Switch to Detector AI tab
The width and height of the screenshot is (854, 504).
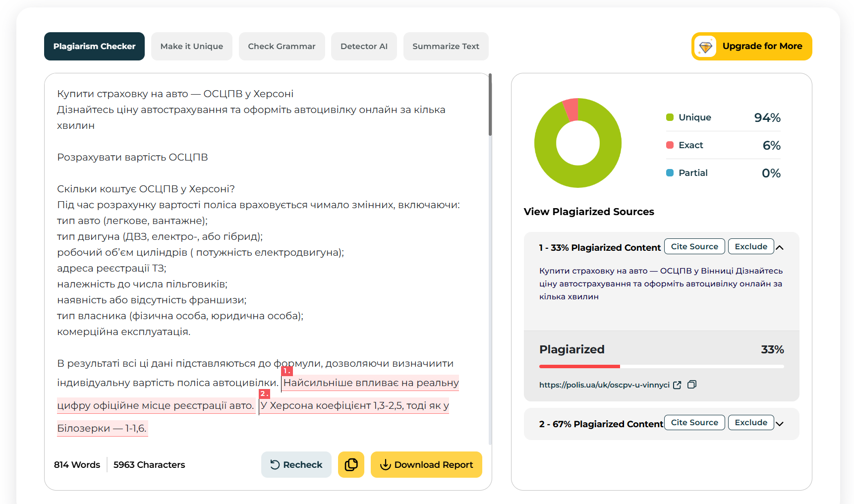click(x=364, y=46)
